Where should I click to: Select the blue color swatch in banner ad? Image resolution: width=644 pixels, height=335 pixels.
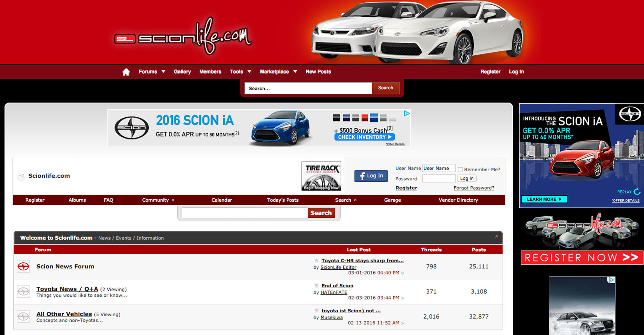point(374,118)
